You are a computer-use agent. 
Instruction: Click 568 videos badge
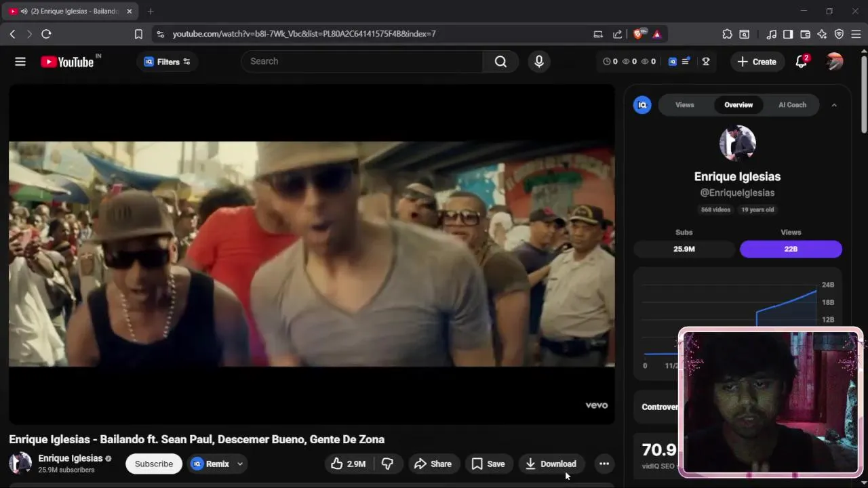tap(716, 209)
